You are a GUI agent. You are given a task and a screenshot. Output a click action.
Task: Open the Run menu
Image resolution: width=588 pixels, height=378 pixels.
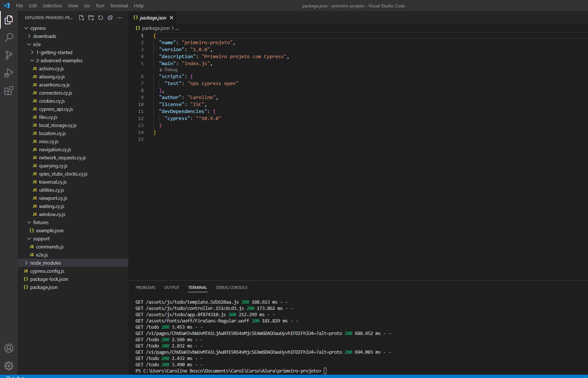[x=100, y=6]
